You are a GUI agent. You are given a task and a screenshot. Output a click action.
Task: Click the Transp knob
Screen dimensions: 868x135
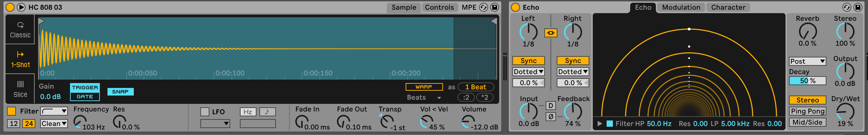pos(387,122)
